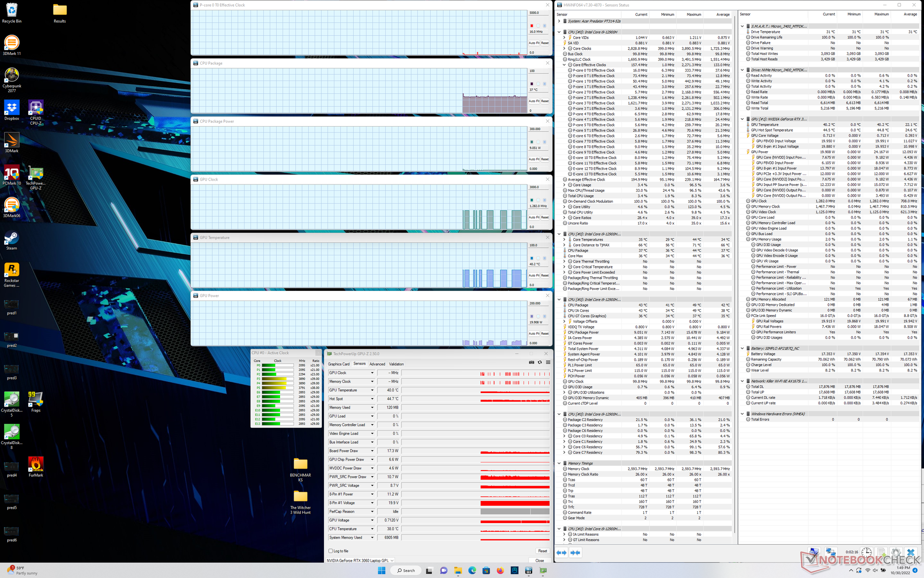Click Search box on Windows taskbar
Screen dimensions: 924x578
(x=406, y=570)
